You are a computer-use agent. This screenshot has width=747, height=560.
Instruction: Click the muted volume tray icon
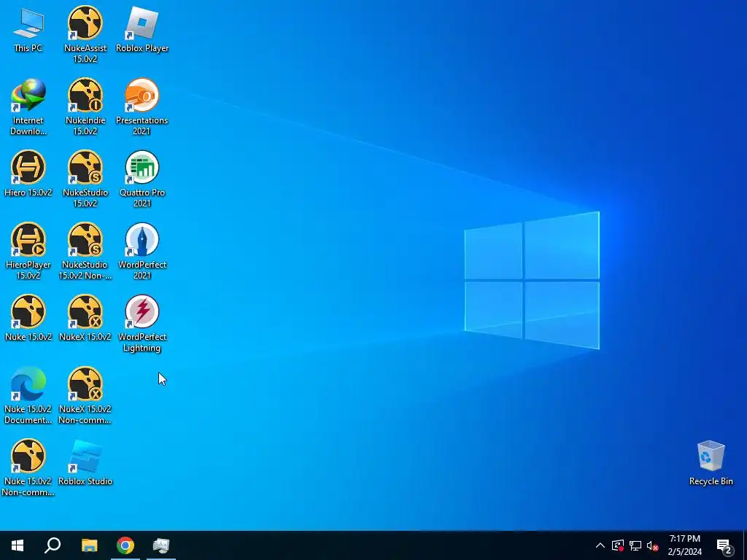(652, 545)
